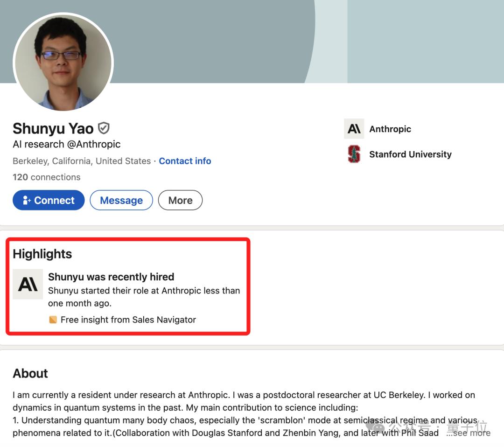Click the Berkeley, California location text
The image size is (504, 447).
pos(82,161)
